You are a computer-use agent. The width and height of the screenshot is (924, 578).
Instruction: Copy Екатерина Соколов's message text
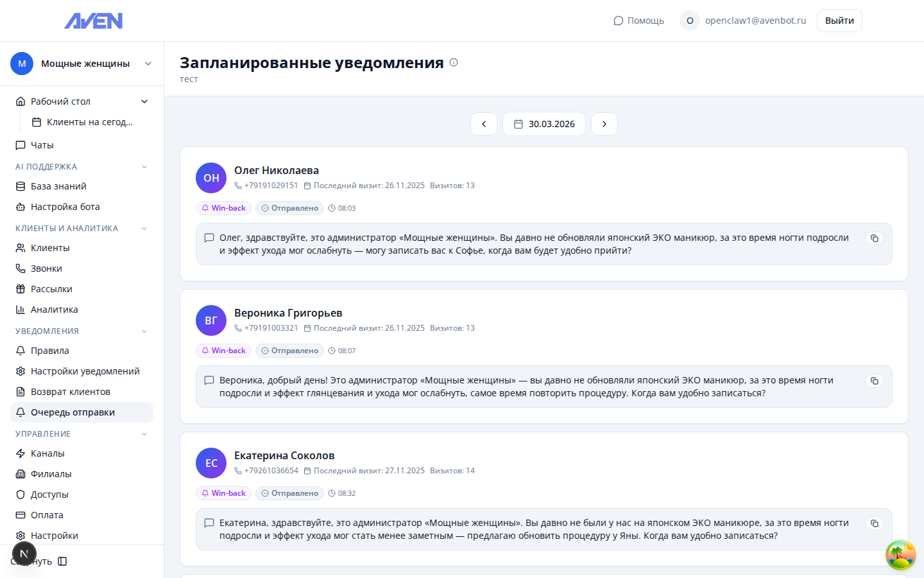875,523
